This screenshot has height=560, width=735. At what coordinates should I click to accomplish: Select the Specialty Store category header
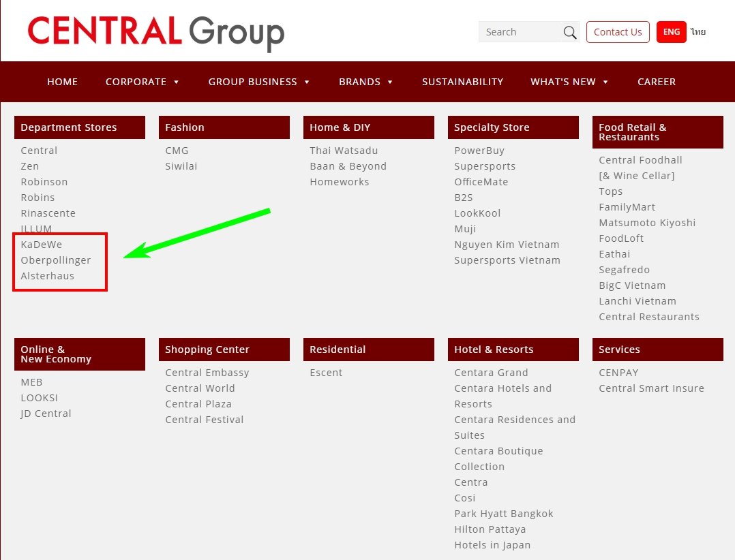513,127
